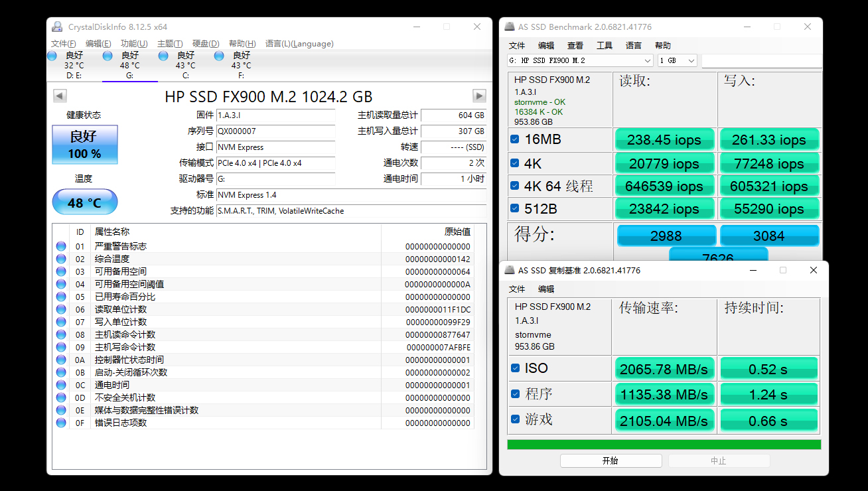Open CrystalDiskInfo 硬盘(D) menu
868x491 pixels.
coord(206,44)
